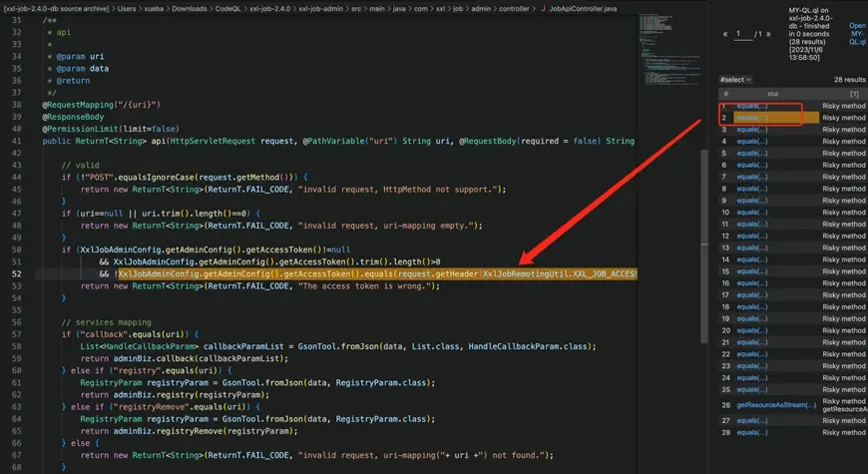Click line number 52 in gutter

pos(17,274)
